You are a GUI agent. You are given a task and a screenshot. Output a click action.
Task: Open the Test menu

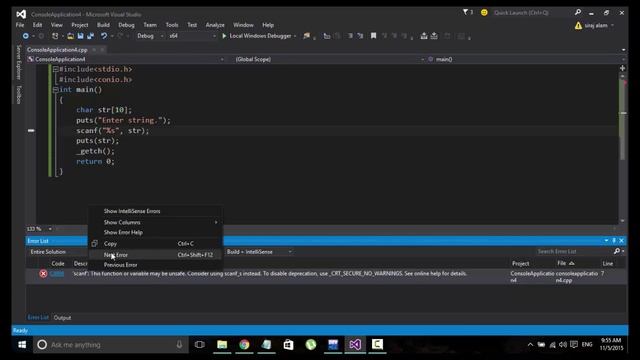(x=192, y=25)
